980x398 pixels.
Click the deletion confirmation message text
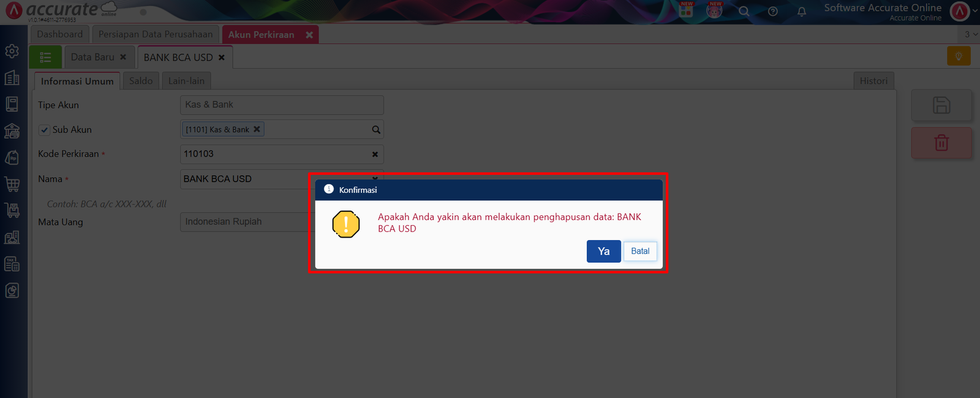pyautogui.click(x=510, y=222)
